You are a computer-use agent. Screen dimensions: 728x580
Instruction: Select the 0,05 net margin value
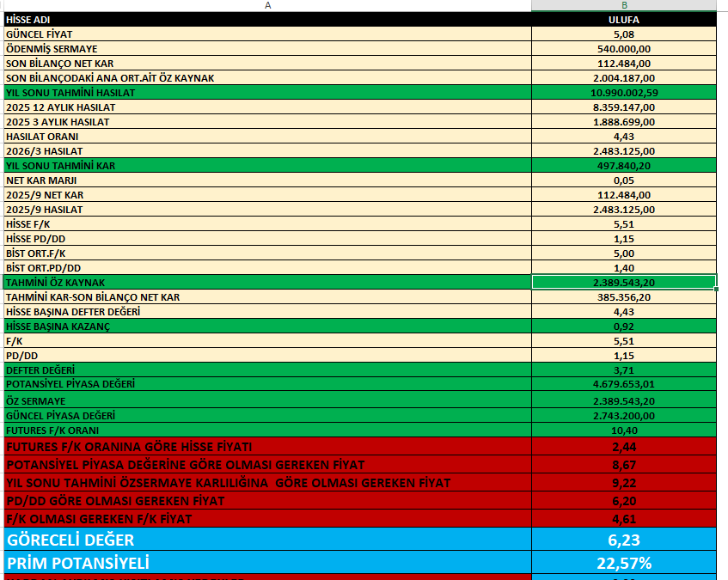[624, 180]
